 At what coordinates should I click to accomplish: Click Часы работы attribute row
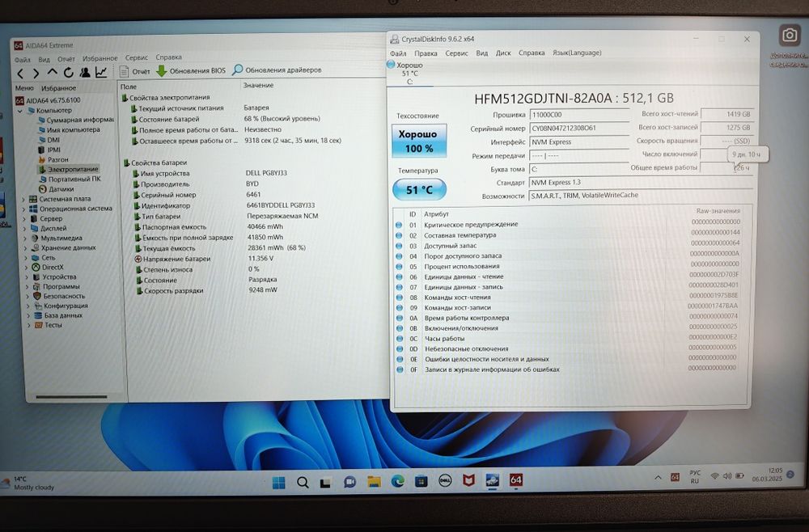[x=566, y=339]
